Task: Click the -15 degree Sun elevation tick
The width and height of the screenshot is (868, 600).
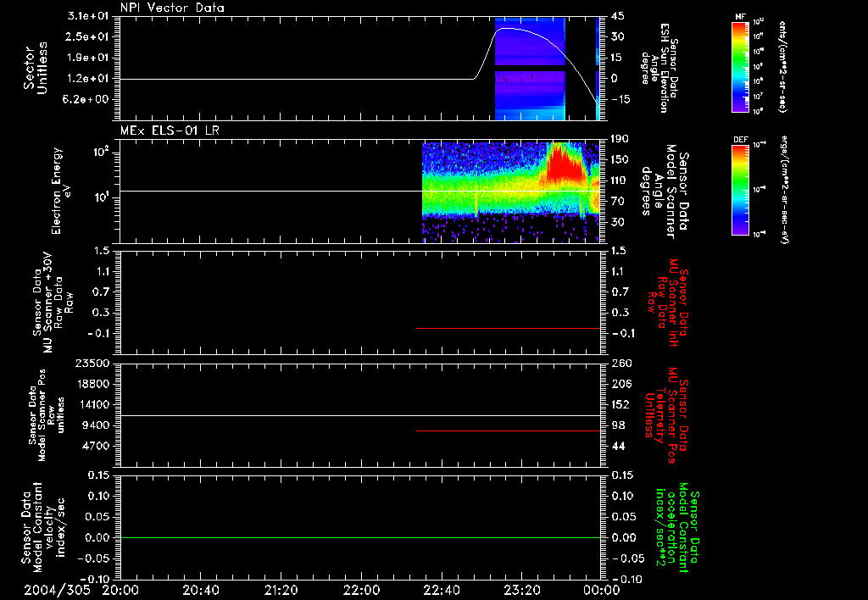Action: click(x=620, y=100)
